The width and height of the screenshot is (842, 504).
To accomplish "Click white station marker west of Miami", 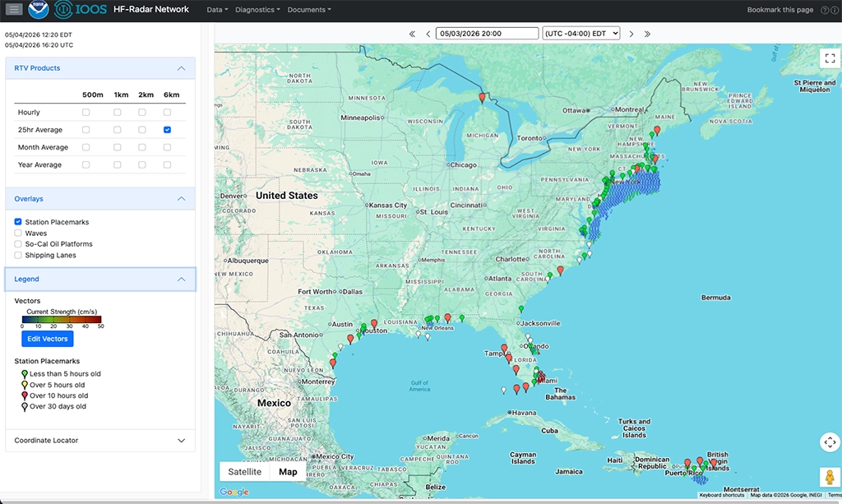I will click(504, 391).
